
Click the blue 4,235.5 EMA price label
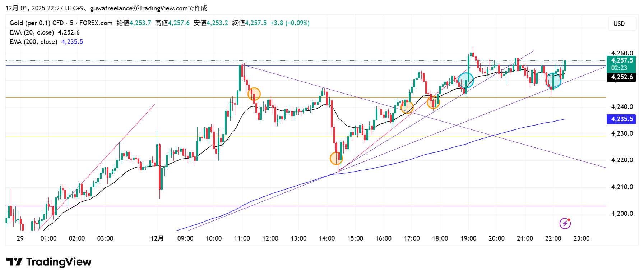click(622, 119)
